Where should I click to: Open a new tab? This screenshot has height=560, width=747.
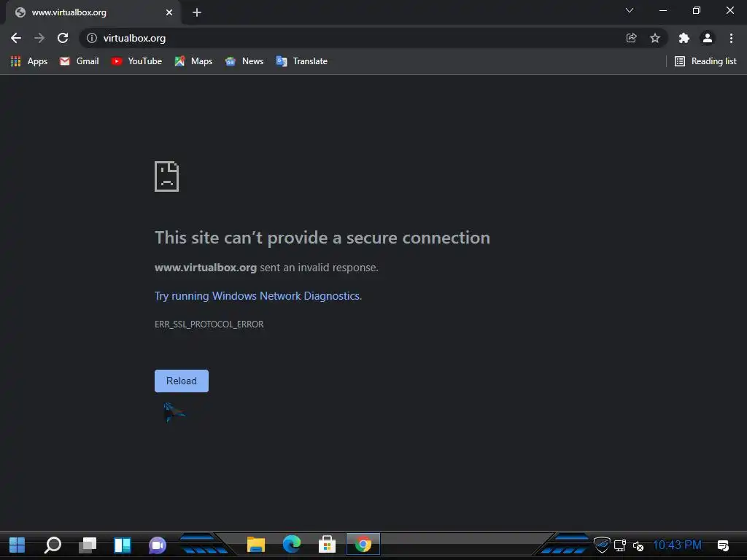tap(197, 12)
